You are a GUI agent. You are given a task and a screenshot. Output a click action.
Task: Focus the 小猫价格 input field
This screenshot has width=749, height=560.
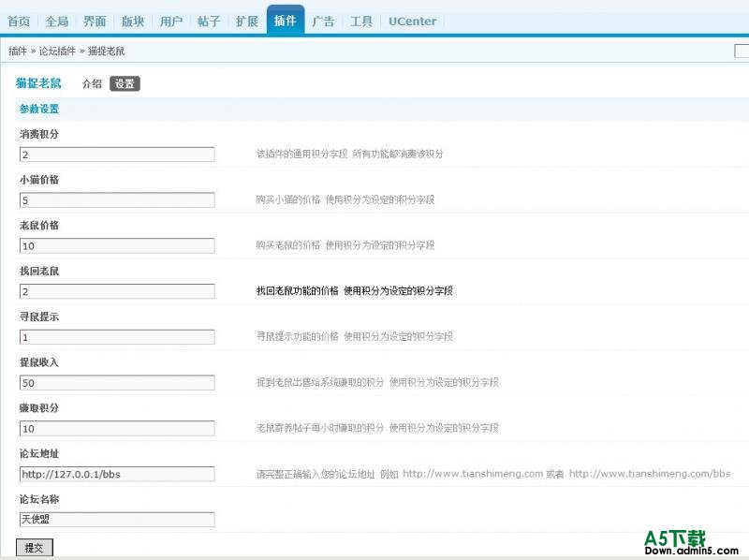click(x=117, y=200)
